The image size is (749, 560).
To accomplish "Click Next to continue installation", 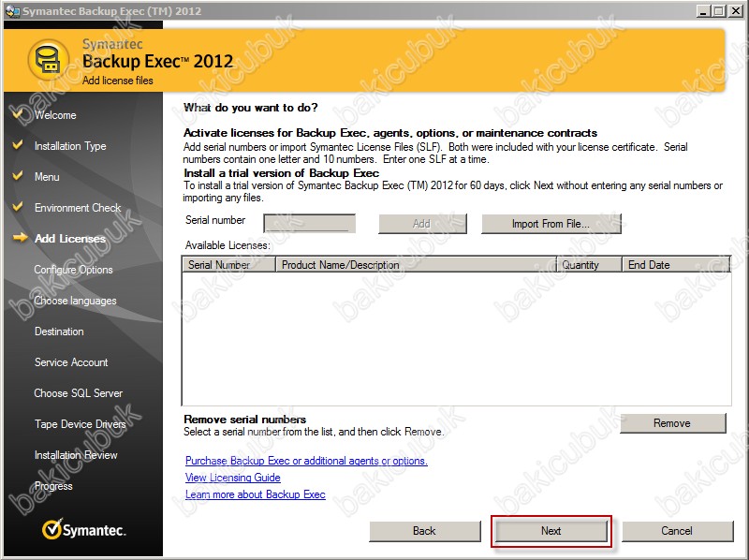I will (x=551, y=531).
